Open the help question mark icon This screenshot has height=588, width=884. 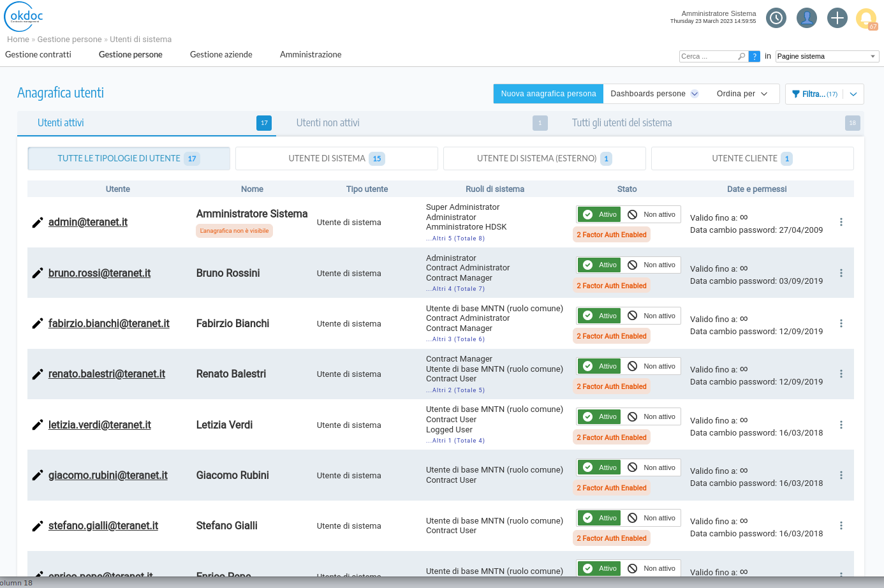point(754,56)
